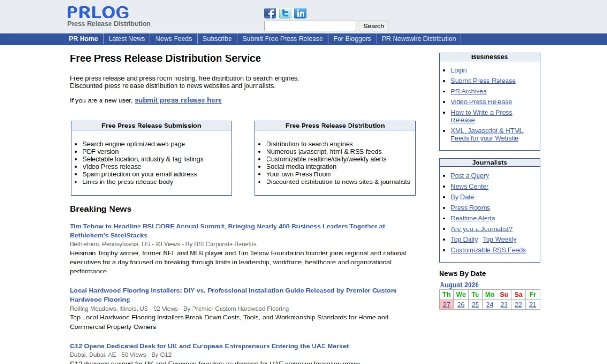The image size is (607, 364).
Task: Go to PR Home tab
Action: 83,39
